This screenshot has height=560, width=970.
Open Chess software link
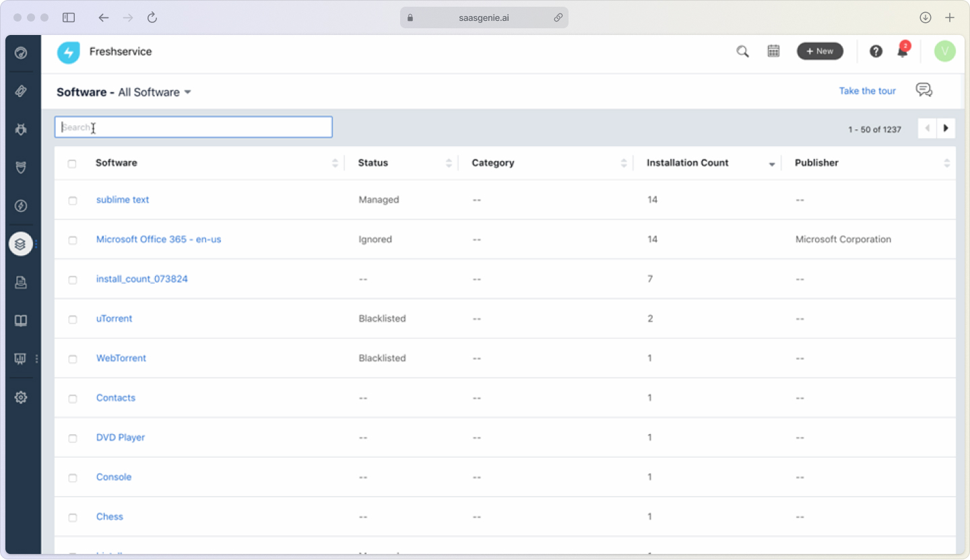[110, 517]
